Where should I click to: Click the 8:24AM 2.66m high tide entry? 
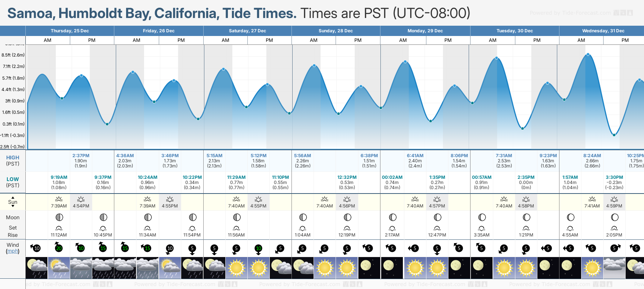[592, 160]
